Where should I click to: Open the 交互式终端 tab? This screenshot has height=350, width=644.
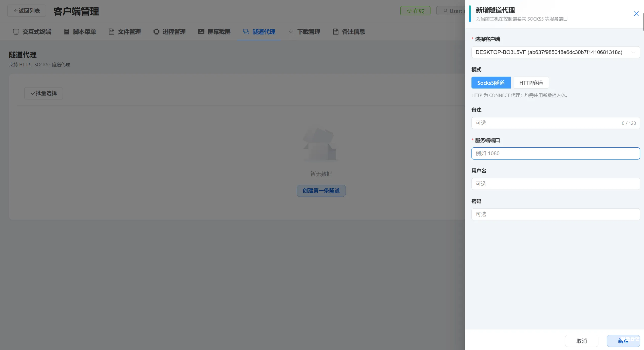pos(32,32)
